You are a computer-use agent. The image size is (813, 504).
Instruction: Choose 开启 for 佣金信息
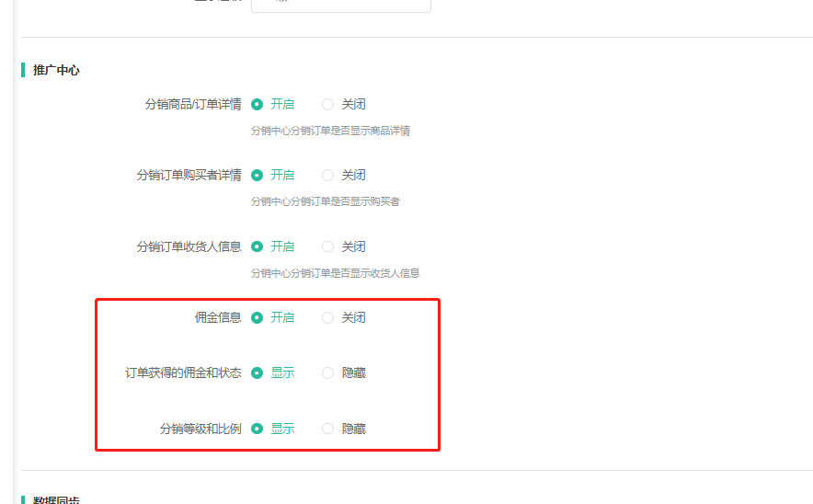[x=258, y=317]
